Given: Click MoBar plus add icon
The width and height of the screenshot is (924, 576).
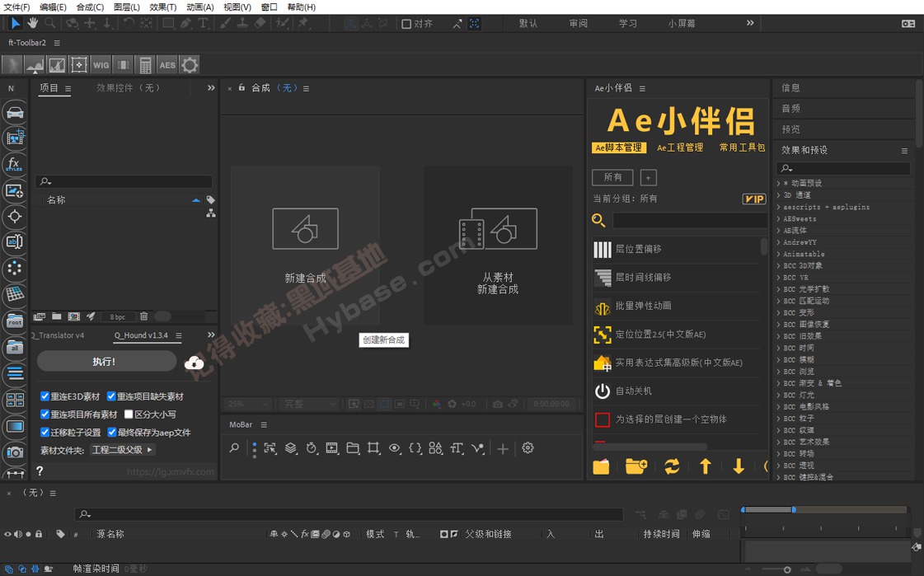Looking at the screenshot, I should pos(503,449).
